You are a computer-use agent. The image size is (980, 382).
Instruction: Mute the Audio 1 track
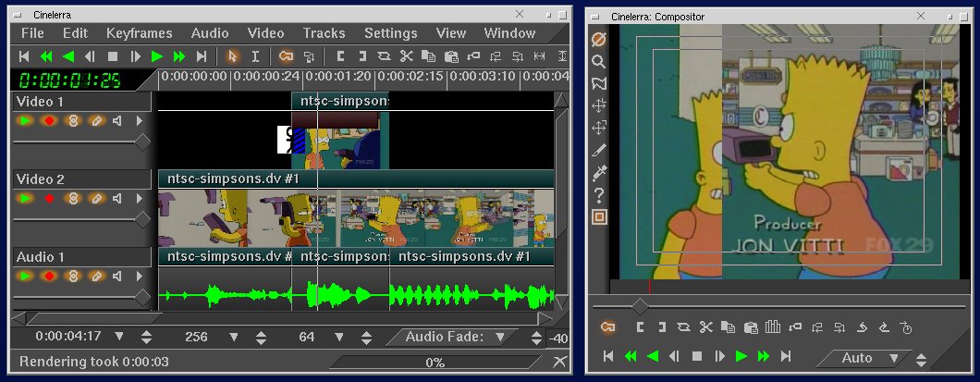click(118, 276)
